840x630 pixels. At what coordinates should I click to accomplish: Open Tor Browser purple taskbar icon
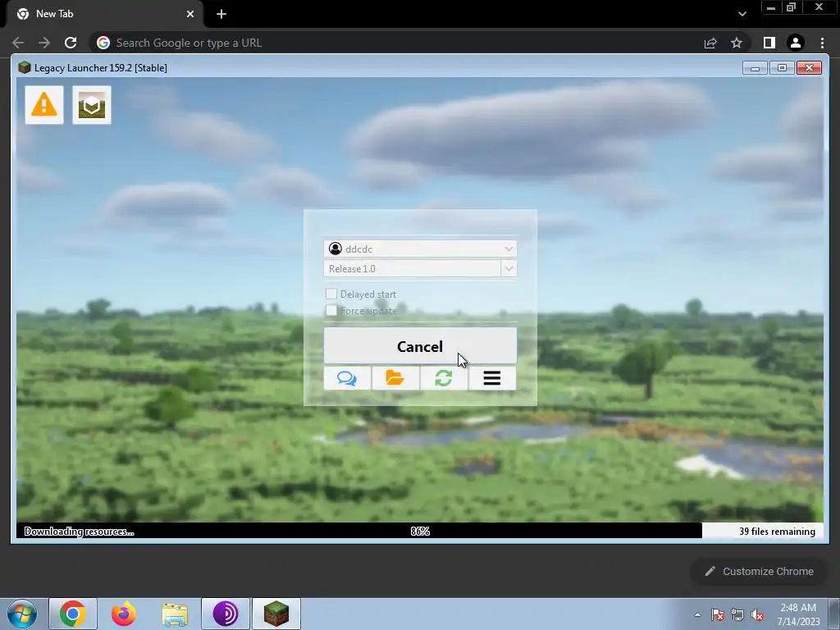[x=226, y=614]
